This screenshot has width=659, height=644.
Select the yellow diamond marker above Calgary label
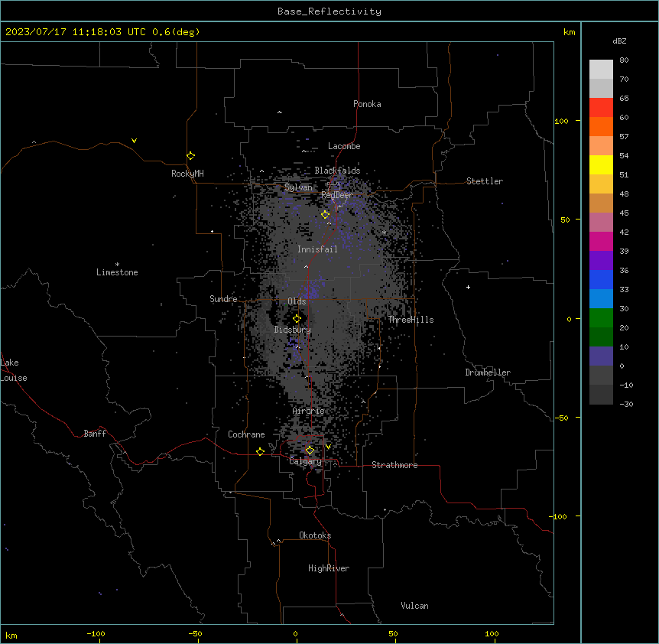click(310, 450)
